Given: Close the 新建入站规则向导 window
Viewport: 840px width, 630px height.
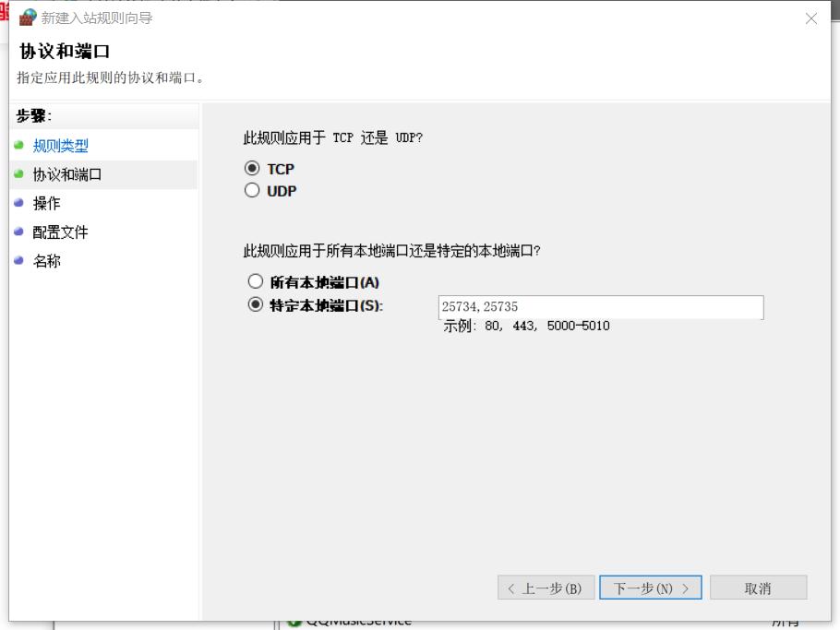Looking at the screenshot, I should 811,18.
